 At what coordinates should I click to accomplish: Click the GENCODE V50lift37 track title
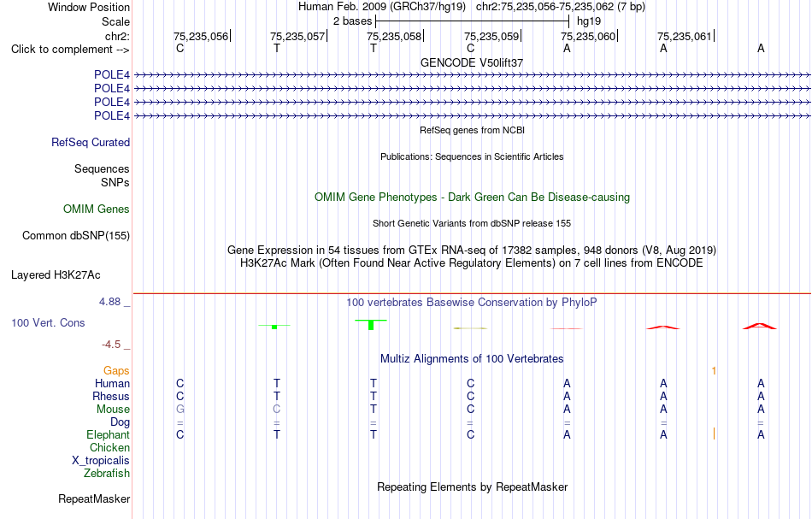tap(472, 62)
